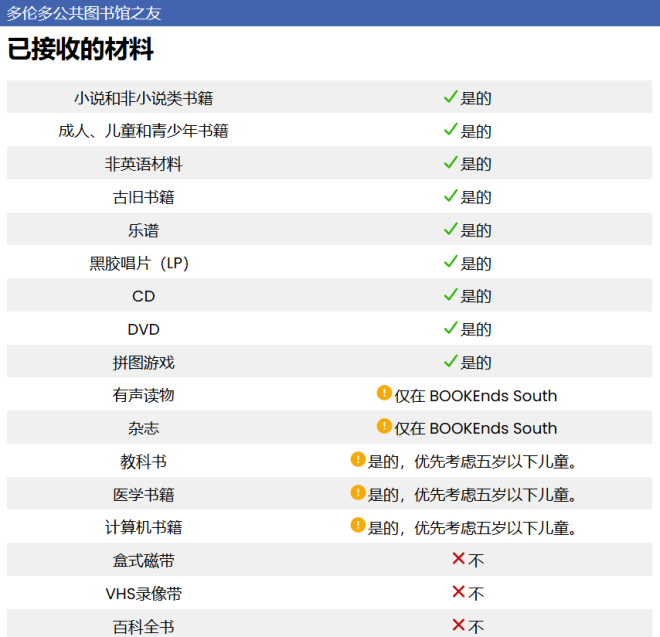The height and width of the screenshot is (637, 660).
Task: Select the 非英语材料 row label
Action: [143, 164]
